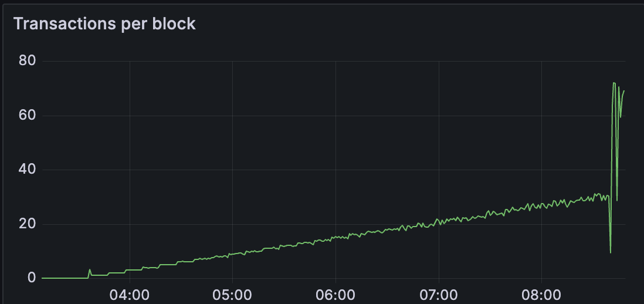Click the lowest point of the sharp dip
This screenshot has width=644, height=304.
[x=611, y=252]
